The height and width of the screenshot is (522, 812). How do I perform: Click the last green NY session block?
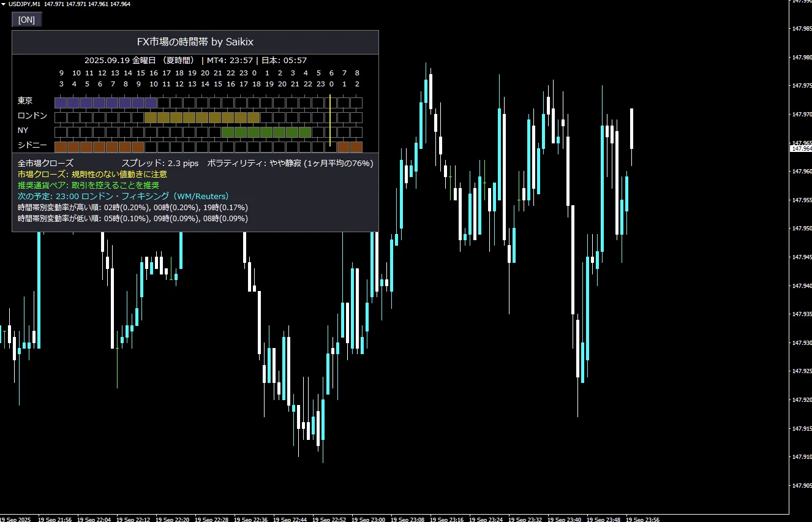[x=305, y=132]
